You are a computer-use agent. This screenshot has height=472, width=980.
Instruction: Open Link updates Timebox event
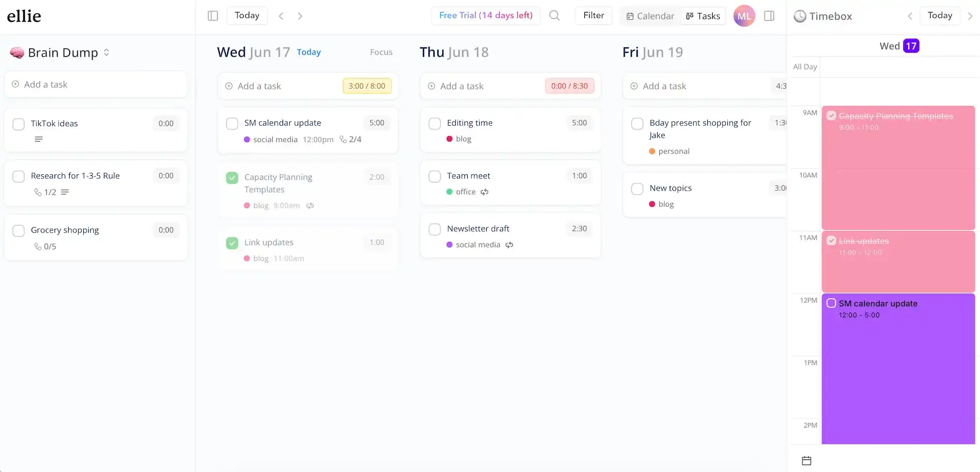pos(898,262)
